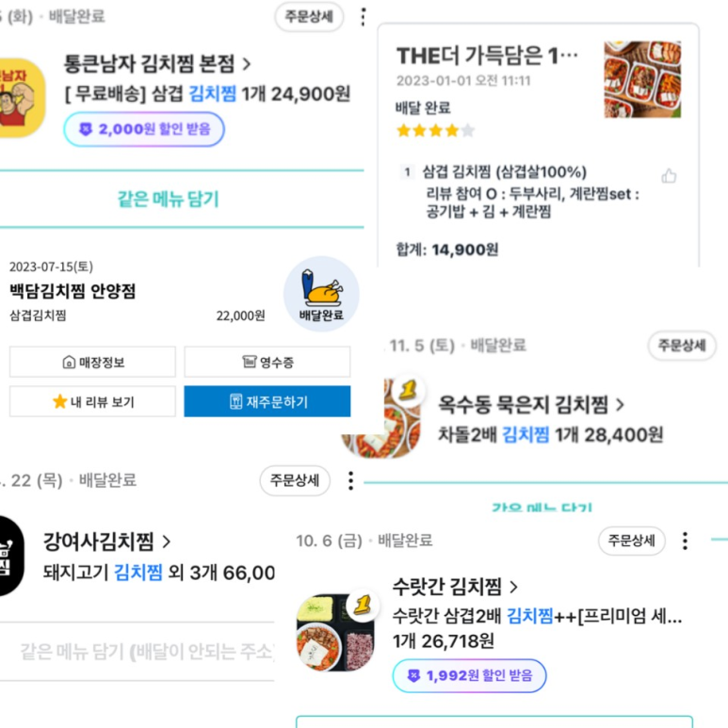Open the kebab menu next to 강여사김치찜 주문상세
Screen dimensions: 728x728
pos(350,480)
